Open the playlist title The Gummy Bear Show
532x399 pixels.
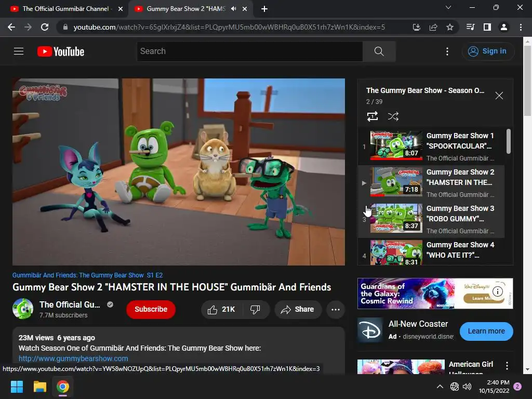click(x=425, y=90)
